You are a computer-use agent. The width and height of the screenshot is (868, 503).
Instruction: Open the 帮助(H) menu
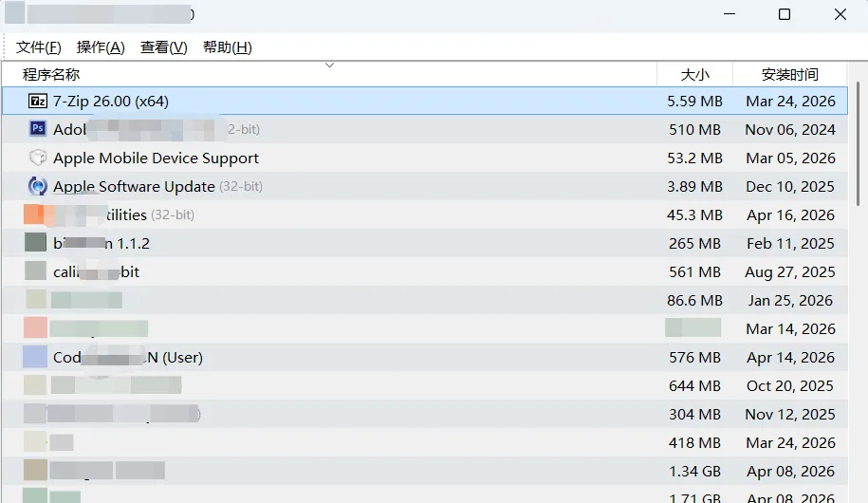click(228, 47)
